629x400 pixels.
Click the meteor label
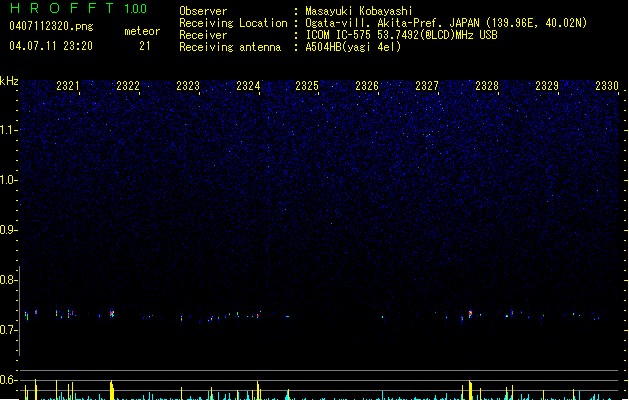pos(142,31)
